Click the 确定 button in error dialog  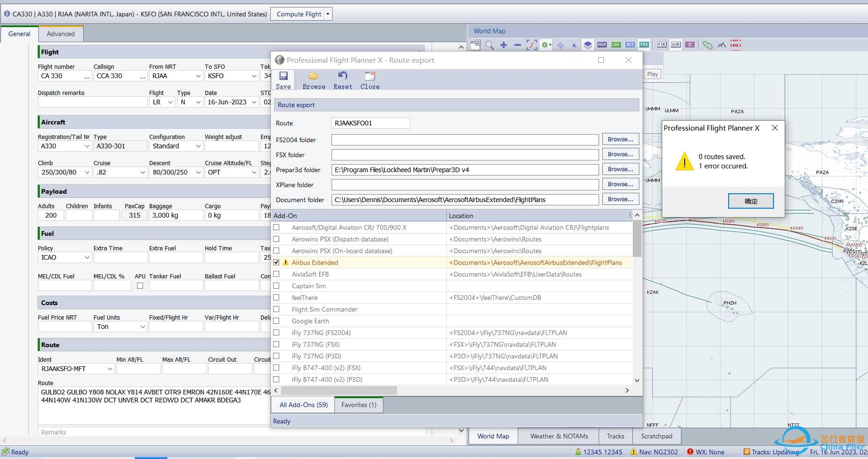[751, 201]
